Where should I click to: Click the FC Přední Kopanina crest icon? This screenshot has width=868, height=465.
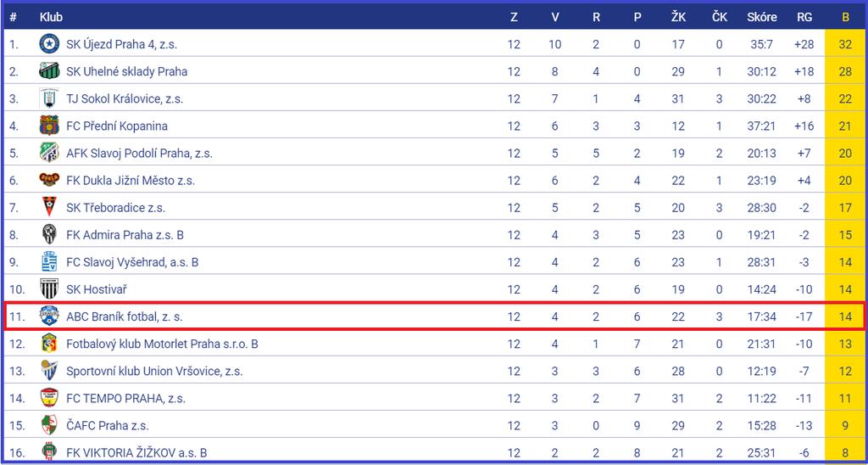(x=49, y=126)
